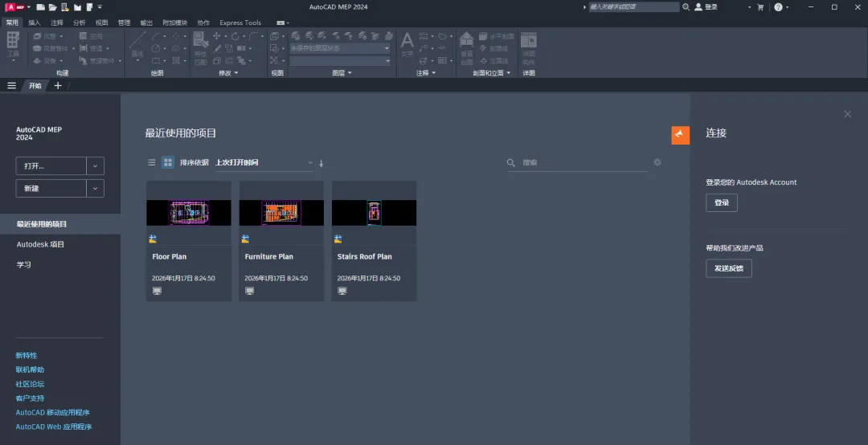Expand the 打开 button dropdown arrow
Viewport: 868px width, 445px height.
[x=95, y=166]
